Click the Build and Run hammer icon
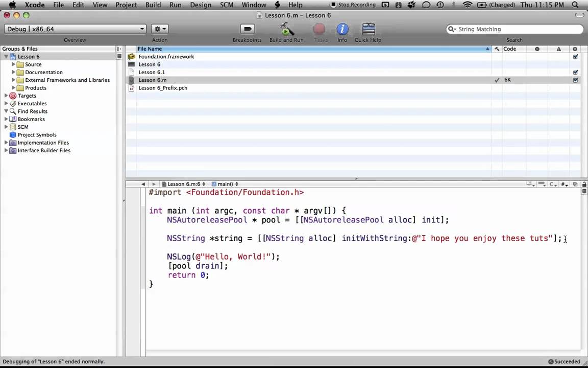 click(x=286, y=29)
